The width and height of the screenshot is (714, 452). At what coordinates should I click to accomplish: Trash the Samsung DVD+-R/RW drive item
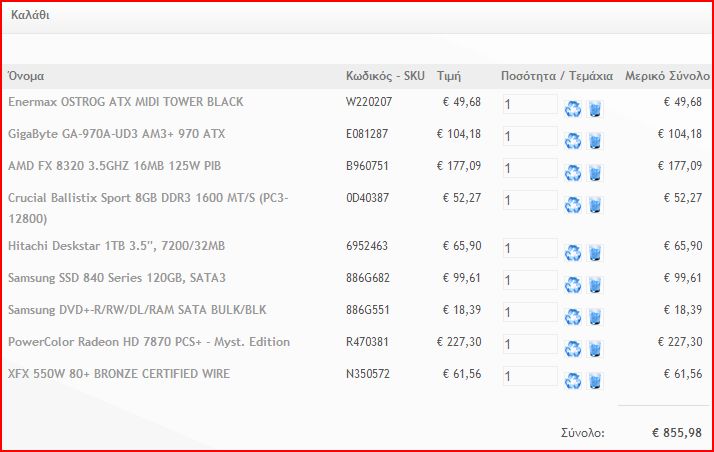point(595,316)
